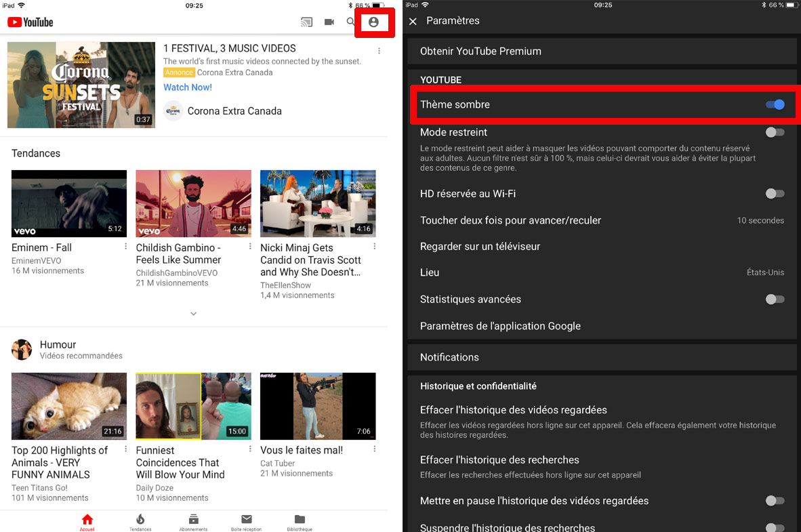The width and height of the screenshot is (801, 532).
Task: Open Toucher deux fois pour avancer/reculer setting
Action: (x=602, y=220)
